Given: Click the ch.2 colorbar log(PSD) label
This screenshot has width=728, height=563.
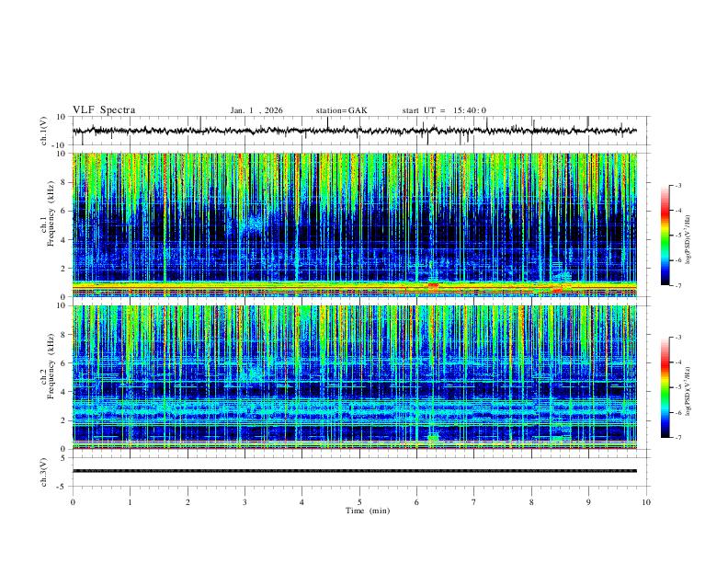Looking at the screenshot, I should (688, 391).
